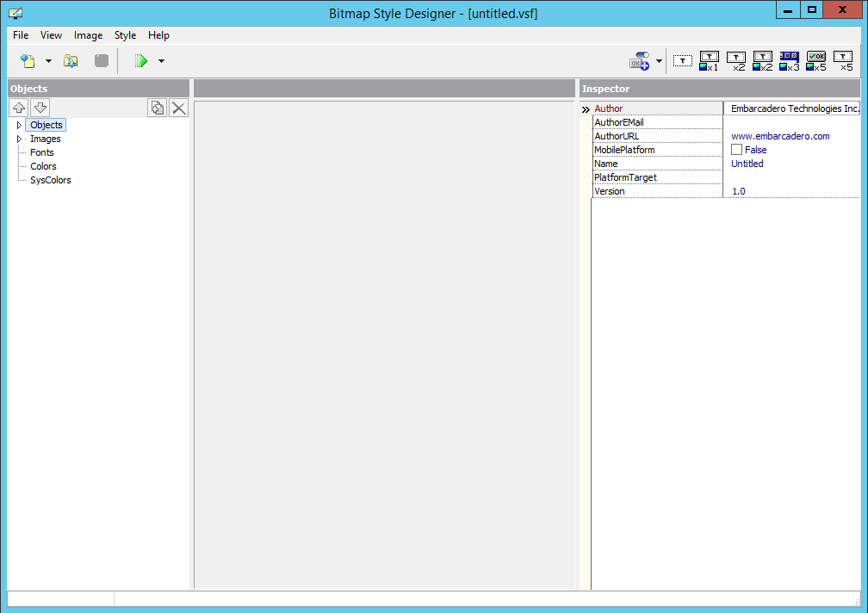Open the Help menu
Screen dimensions: 868x613
coord(158,35)
